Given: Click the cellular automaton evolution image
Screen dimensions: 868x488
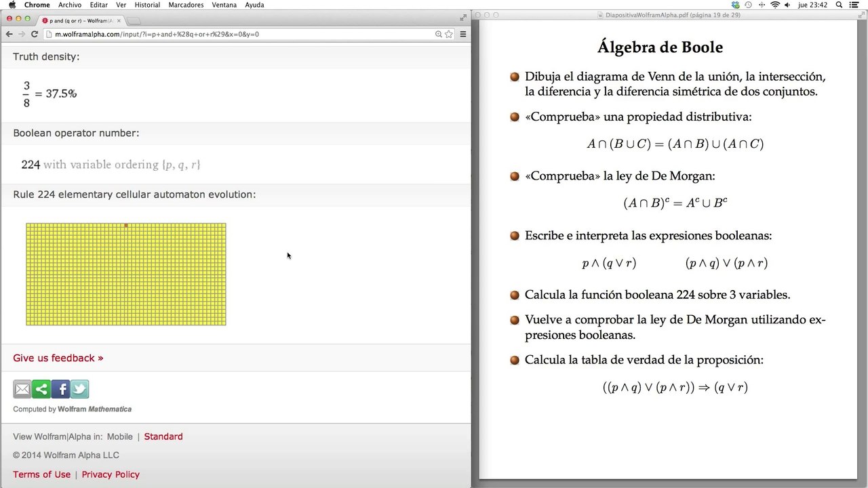Looking at the screenshot, I should (x=126, y=274).
